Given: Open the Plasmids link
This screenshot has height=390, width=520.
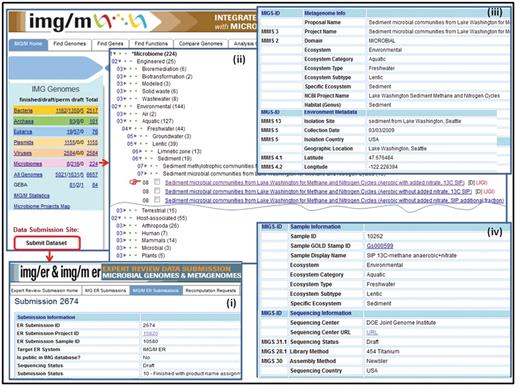Looking at the screenshot, I should tap(23, 143).
